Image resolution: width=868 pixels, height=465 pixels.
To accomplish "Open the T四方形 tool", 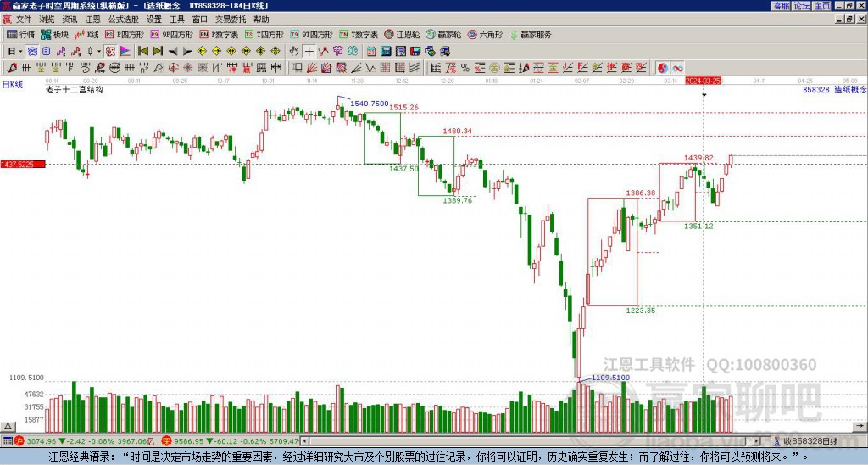I will pyautogui.click(x=264, y=34).
